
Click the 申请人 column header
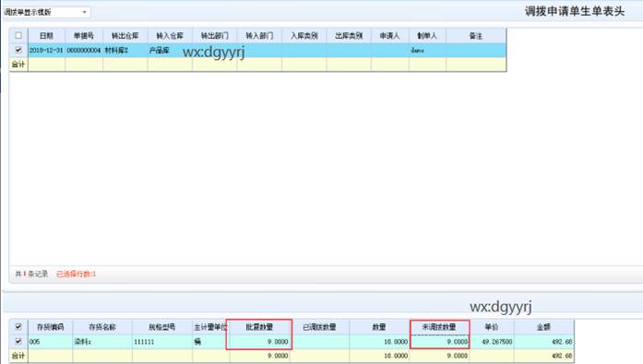point(389,36)
